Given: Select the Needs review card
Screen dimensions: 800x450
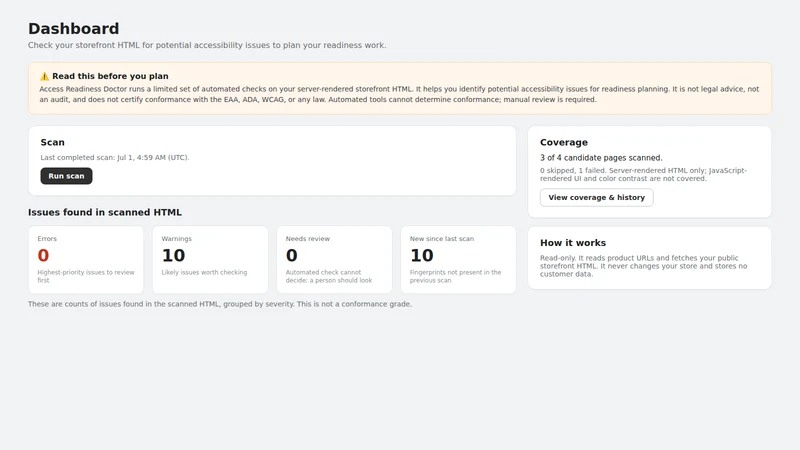Looking at the screenshot, I should coord(334,260).
